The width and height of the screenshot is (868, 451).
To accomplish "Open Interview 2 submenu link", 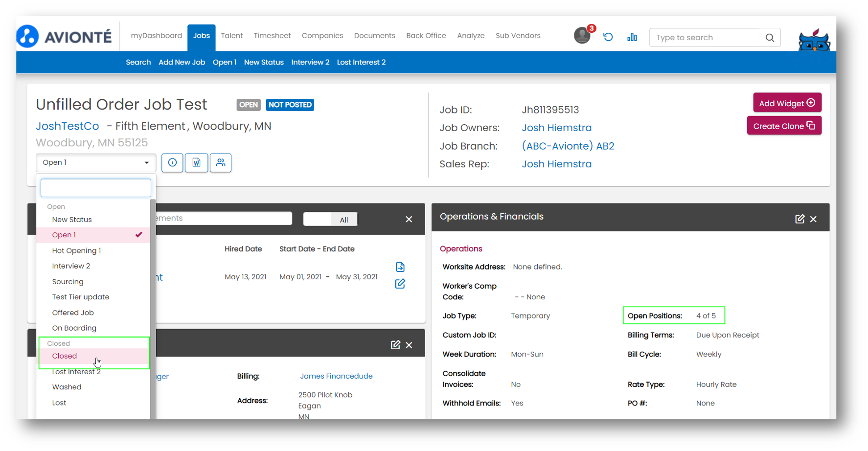I will point(310,62).
